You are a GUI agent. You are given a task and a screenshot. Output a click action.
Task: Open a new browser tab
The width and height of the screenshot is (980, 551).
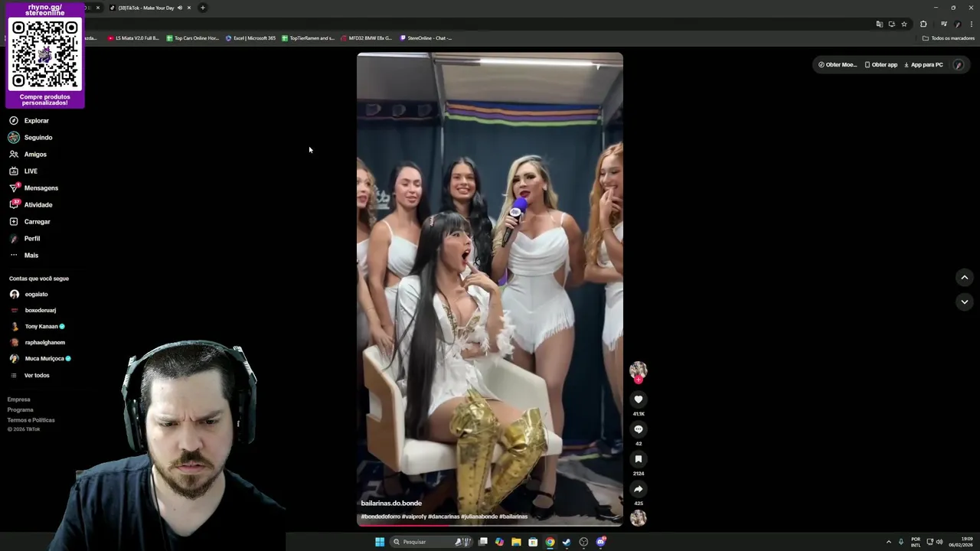pyautogui.click(x=203, y=8)
